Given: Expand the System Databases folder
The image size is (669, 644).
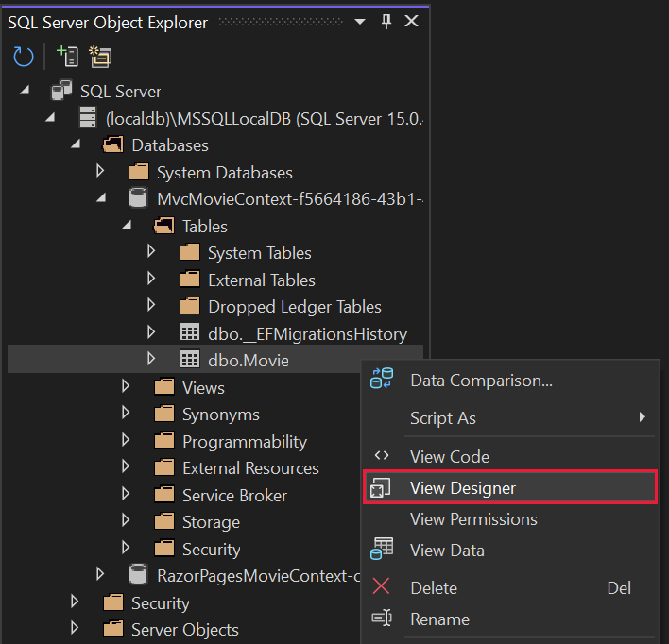Looking at the screenshot, I should pyautogui.click(x=100, y=172).
